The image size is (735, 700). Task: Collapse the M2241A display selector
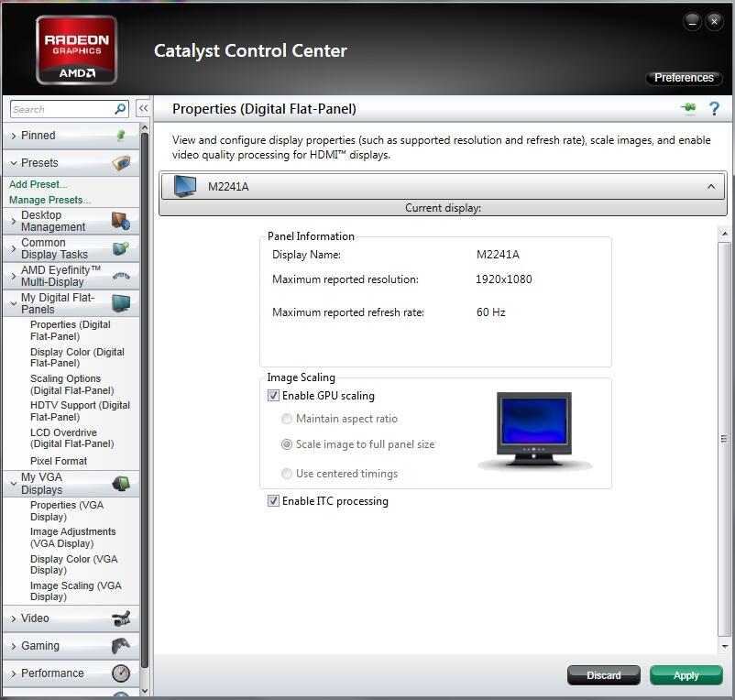pyautogui.click(x=711, y=187)
